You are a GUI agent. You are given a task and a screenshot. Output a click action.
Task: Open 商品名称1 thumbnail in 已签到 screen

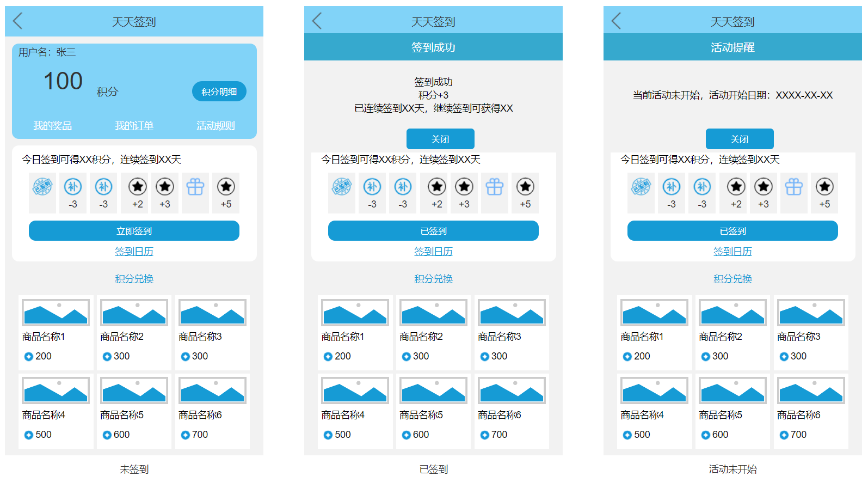355,313
